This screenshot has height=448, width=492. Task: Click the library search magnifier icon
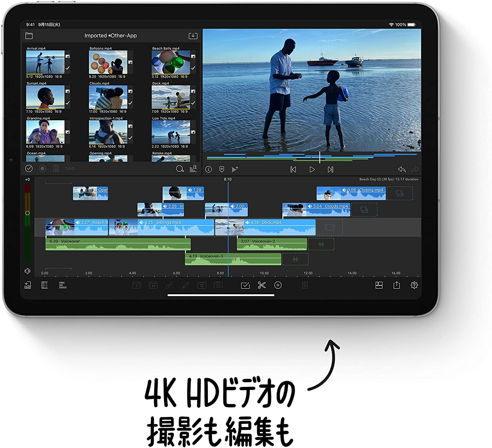point(179,169)
